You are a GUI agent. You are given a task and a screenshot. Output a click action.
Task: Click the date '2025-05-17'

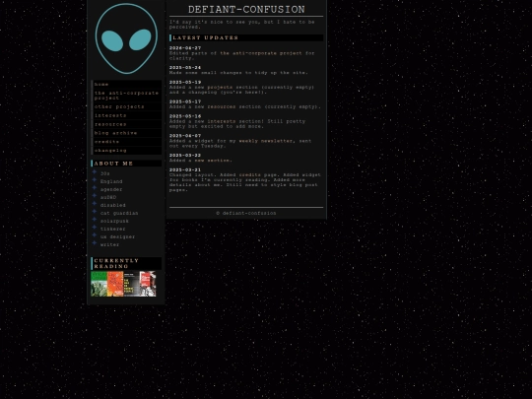pos(185,101)
